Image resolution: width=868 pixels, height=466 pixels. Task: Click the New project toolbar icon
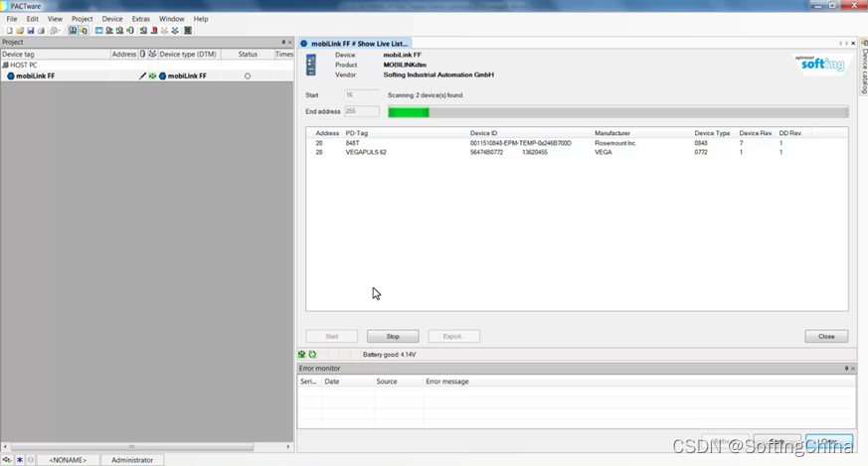[x=8, y=31]
